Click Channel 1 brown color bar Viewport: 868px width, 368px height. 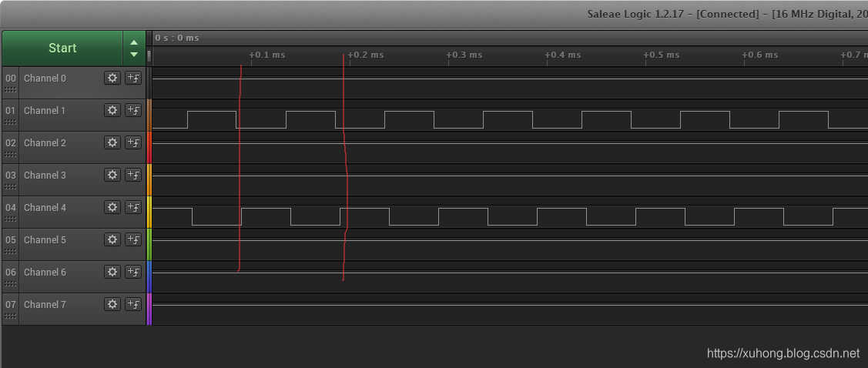point(149,115)
